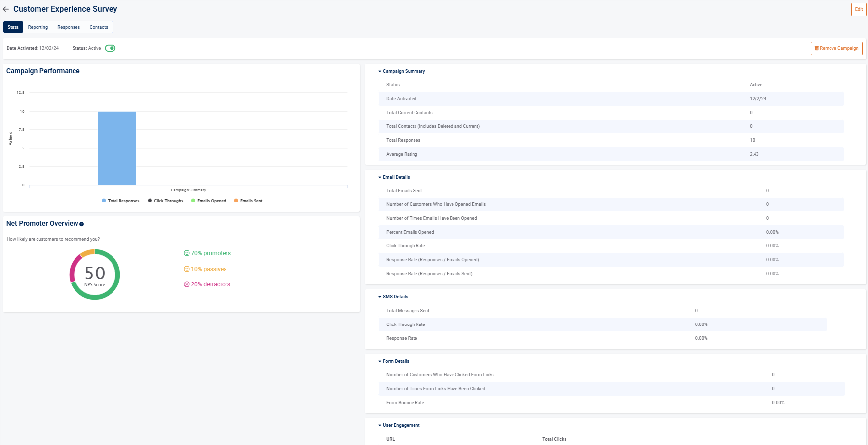Open the Responses tab
This screenshot has width=868, height=445.
[69, 27]
